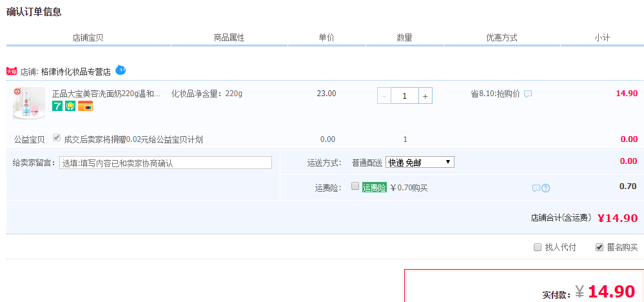644x302 pixels.
Task: Toggle the 公益宝贝 donation checkbox
Action: [x=57, y=138]
